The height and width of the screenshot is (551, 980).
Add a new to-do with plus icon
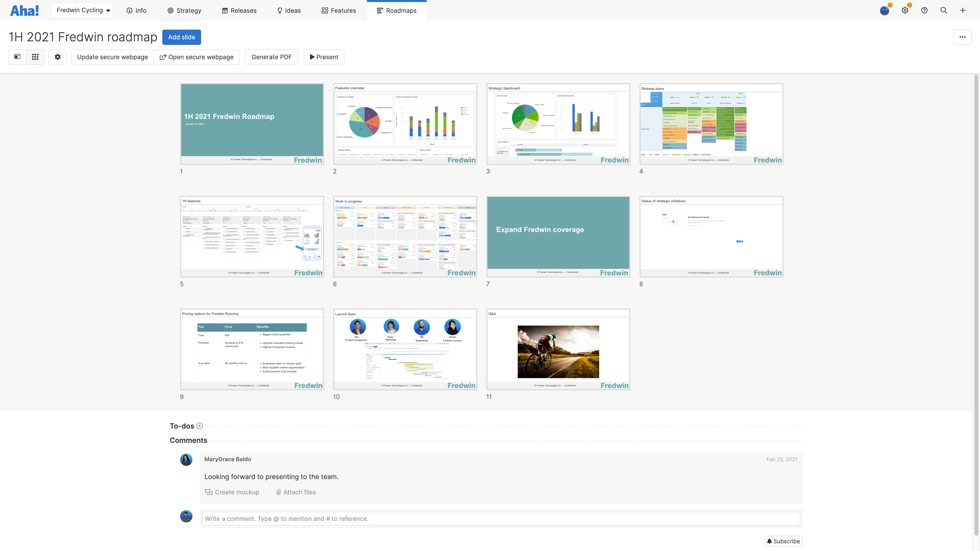pos(200,426)
